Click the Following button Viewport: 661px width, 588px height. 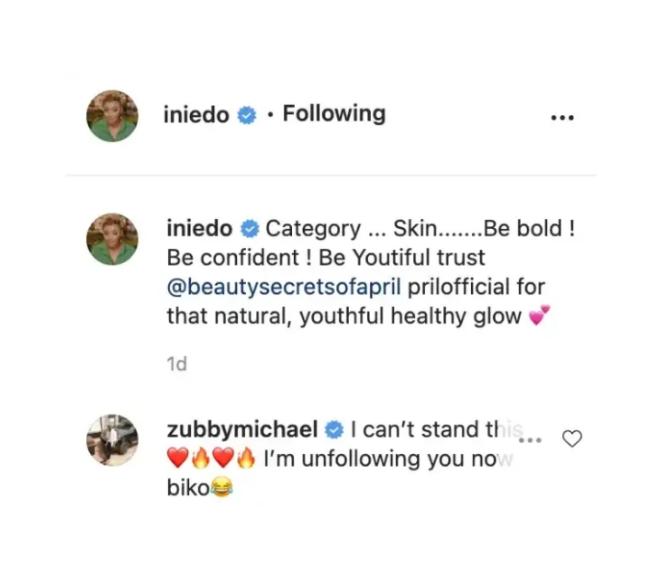pyautogui.click(x=334, y=114)
